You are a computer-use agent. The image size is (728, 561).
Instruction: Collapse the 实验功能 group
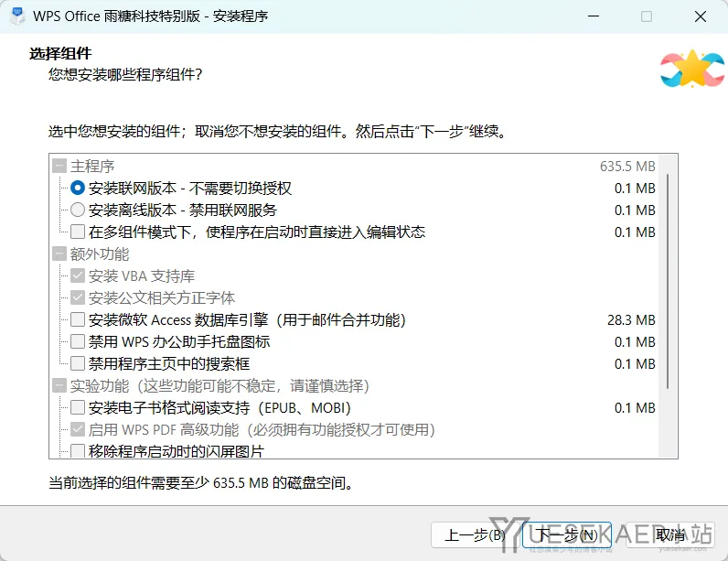coord(59,385)
